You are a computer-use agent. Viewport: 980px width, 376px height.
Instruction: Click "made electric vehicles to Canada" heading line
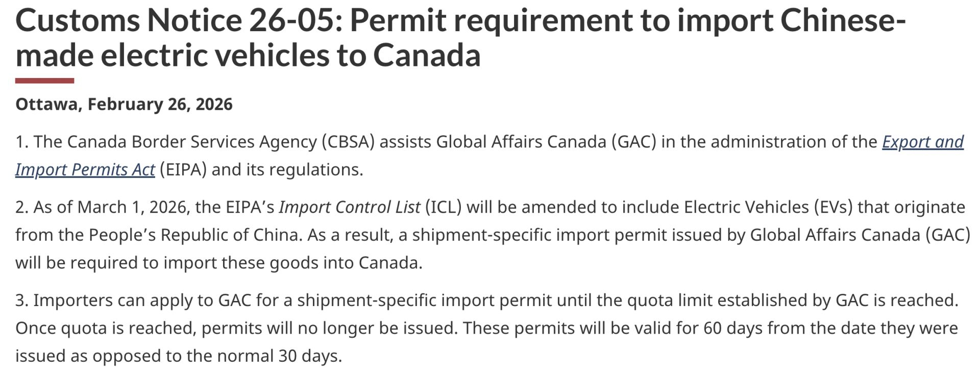pos(248,55)
